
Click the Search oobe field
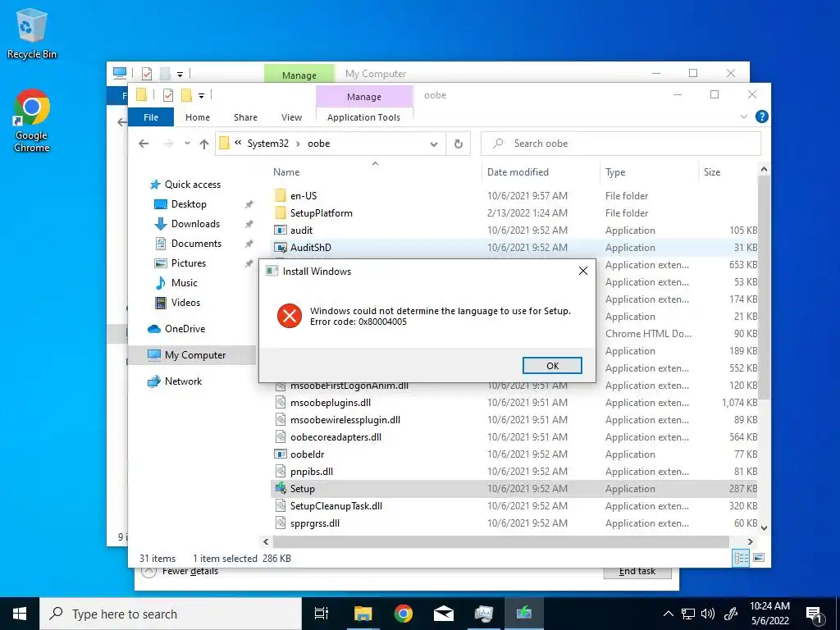click(620, 144)
